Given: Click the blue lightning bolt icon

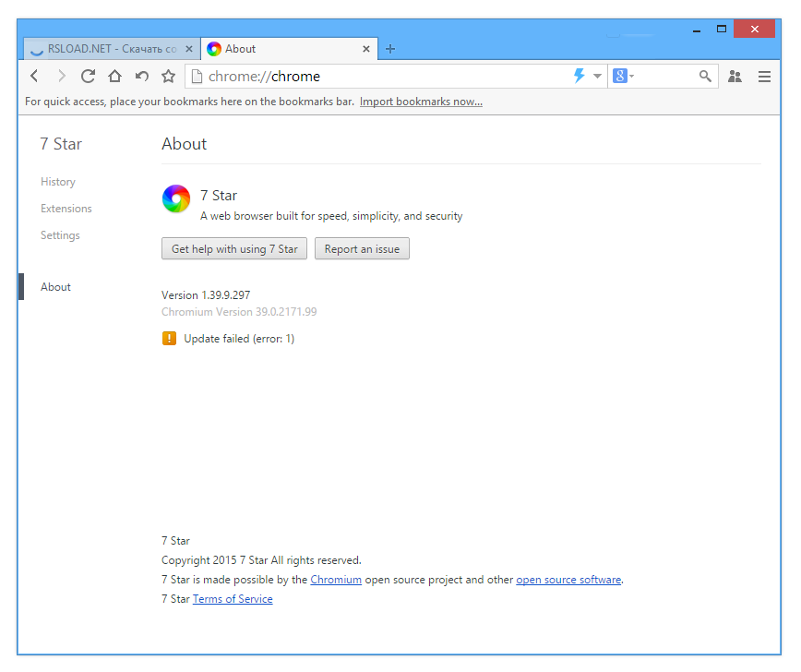Looking at the screenshot, I should pos(579,76).
